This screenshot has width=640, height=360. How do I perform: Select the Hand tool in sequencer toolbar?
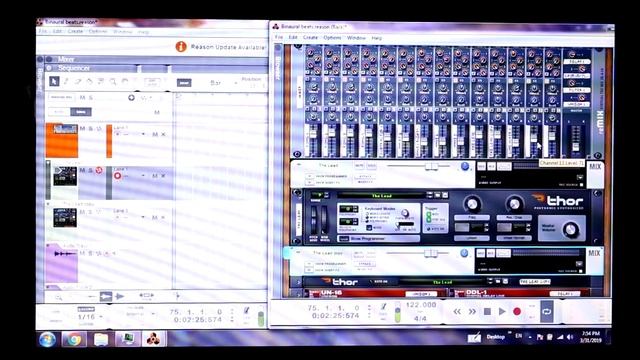(124, 82)
